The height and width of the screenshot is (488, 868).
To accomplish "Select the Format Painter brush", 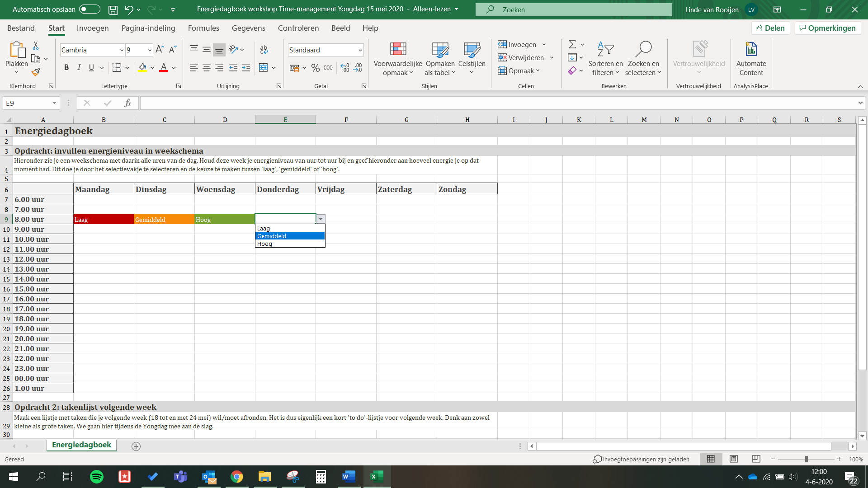I will click(36, 72).
